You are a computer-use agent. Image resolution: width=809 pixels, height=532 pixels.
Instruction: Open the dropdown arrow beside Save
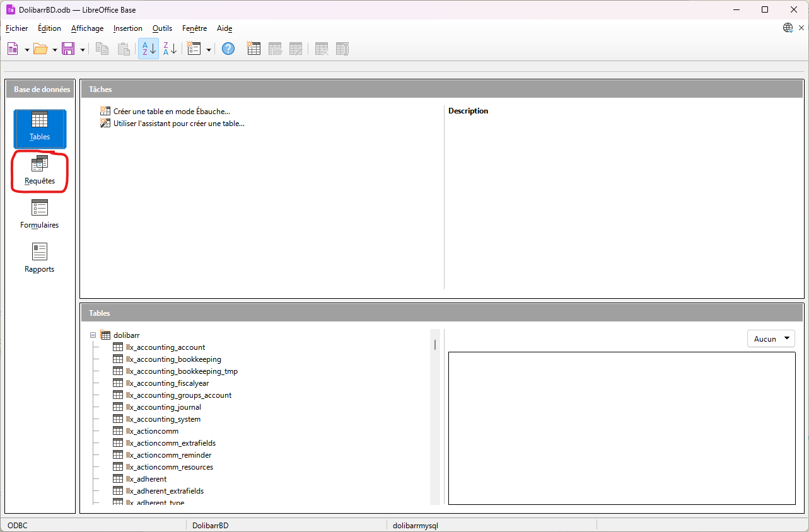(x=83, y=49)
